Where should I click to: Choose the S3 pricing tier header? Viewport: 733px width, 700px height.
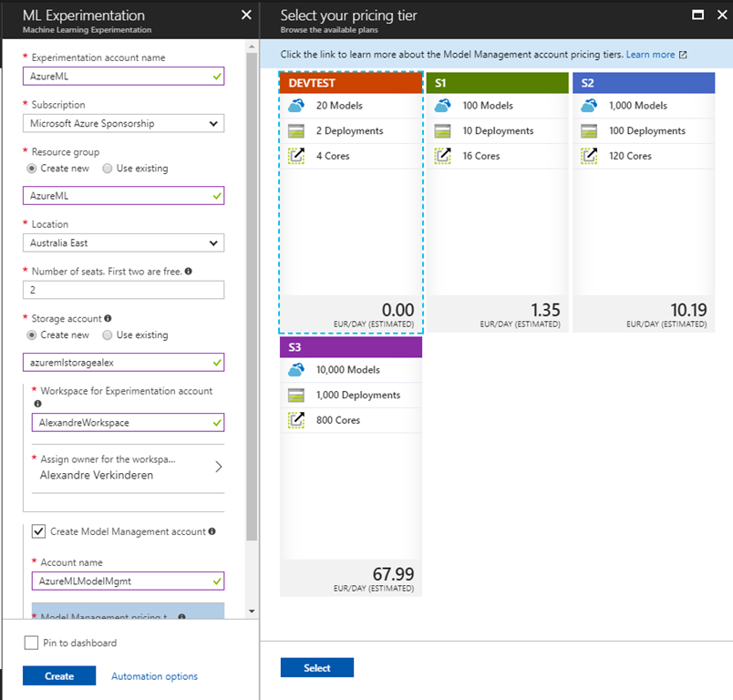tap(351, 347)
